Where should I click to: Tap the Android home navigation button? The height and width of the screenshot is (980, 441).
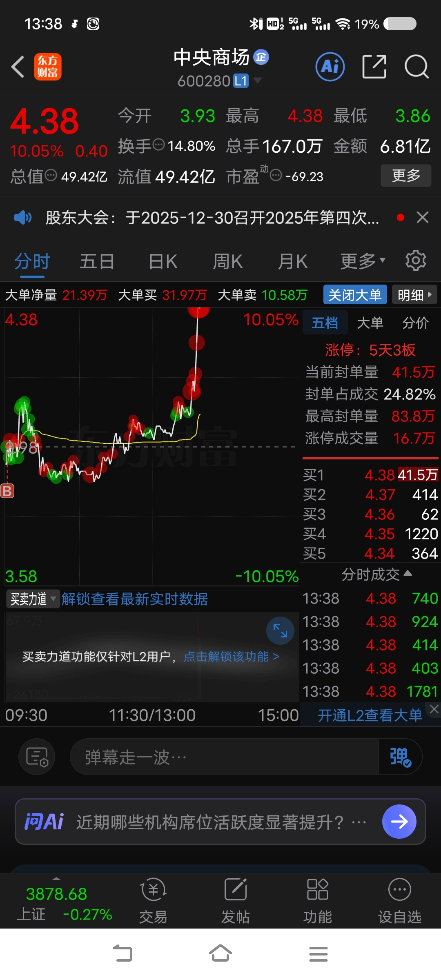click(220, 954)
